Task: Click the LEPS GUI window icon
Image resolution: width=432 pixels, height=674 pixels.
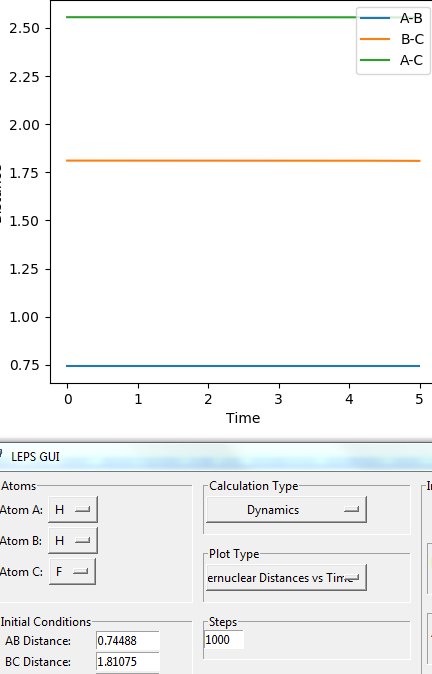Action: click(x=1, y=455)
